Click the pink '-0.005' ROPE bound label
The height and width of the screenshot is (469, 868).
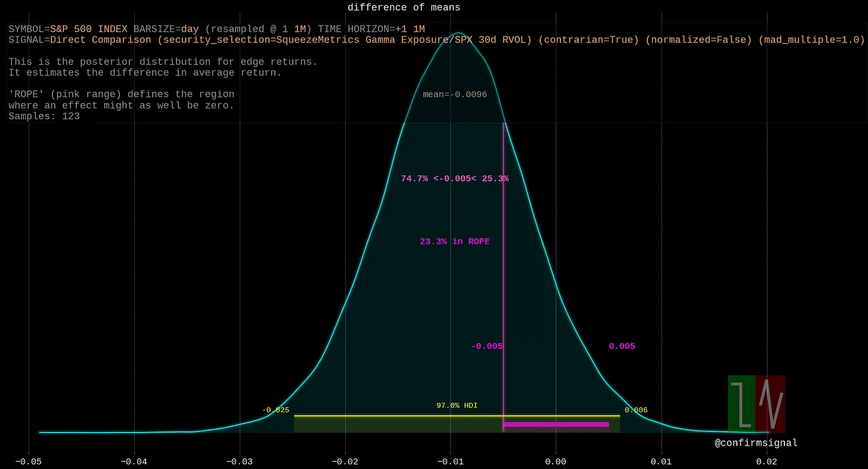pos(487,346)
